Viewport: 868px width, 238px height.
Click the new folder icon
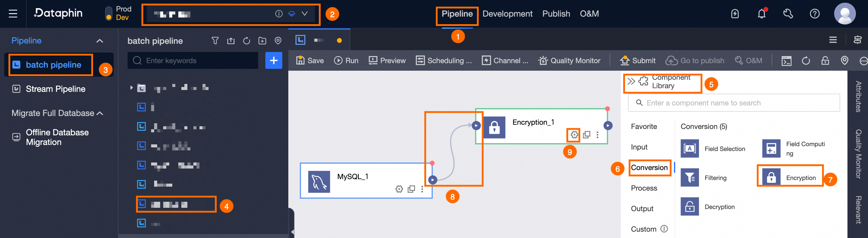coord(262,41)
